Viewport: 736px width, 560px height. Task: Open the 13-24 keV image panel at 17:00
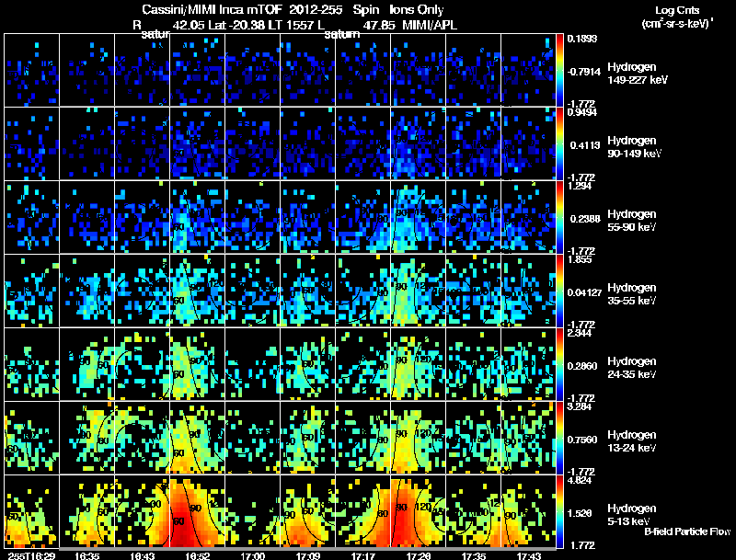point(252,438)
